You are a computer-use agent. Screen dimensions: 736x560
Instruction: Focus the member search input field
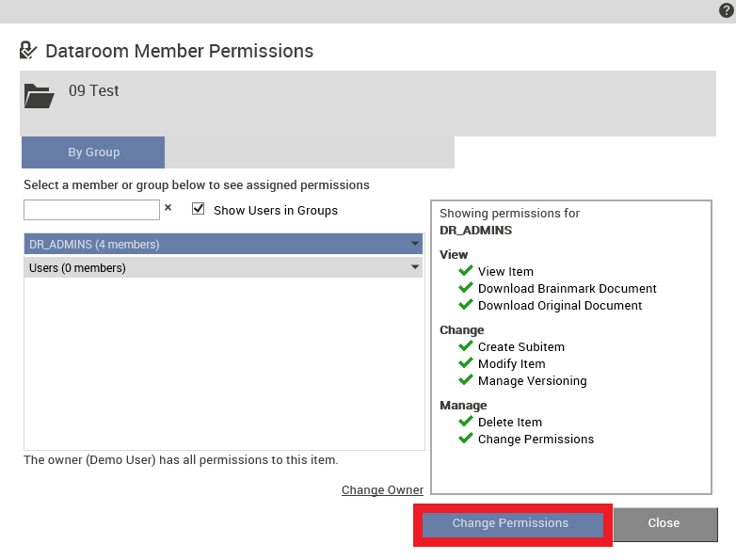[x=91, y=210]
